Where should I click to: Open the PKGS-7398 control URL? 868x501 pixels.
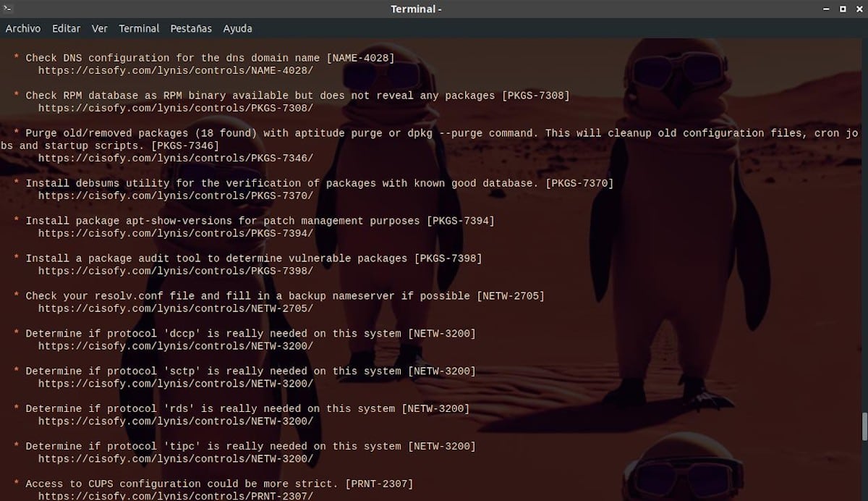[176, 271]
